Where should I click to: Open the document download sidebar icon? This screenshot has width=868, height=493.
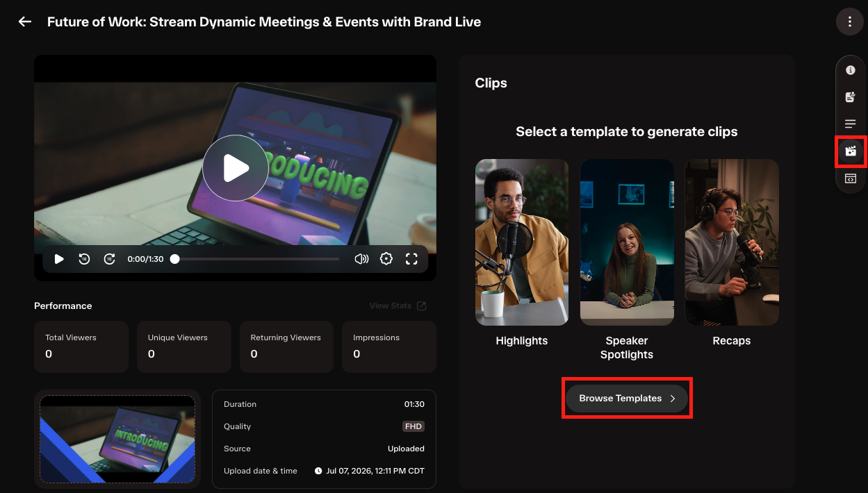click(850, 97)
